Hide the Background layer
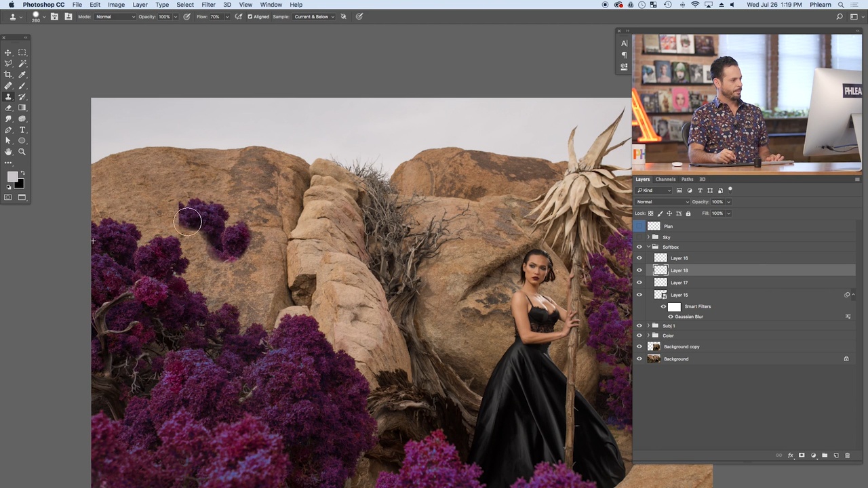Viewport: 868px width, 488px height. tap(639, 359)
